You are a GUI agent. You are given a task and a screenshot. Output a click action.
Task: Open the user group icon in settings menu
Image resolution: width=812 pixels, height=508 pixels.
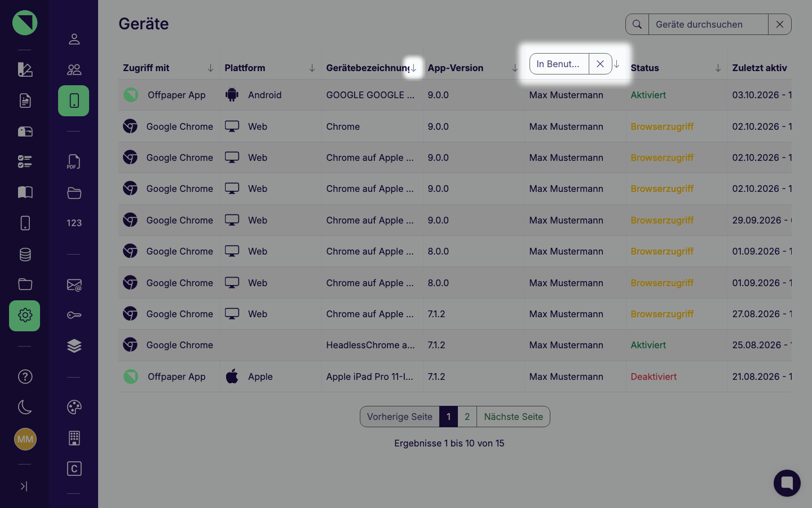pyautogui.click(x=74, y=69)
